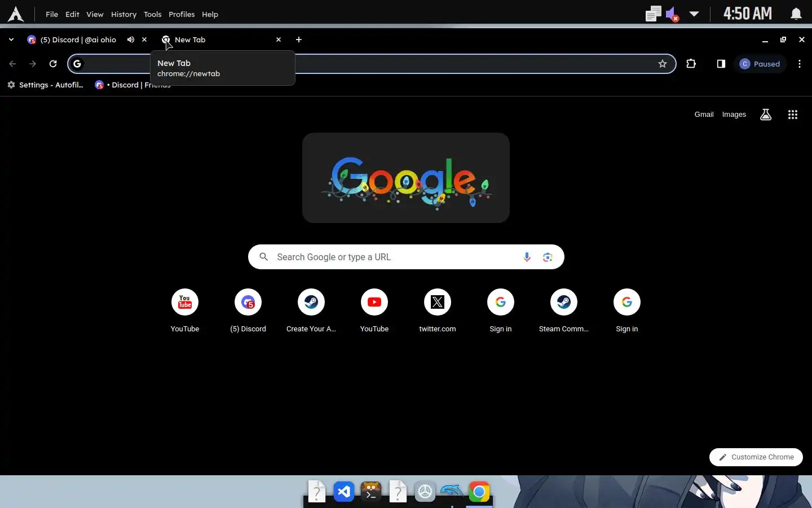Open Steam Comm... shortcut
This screenshot has height=508, width=812.
pyautogui.click(x=564, y=310)
